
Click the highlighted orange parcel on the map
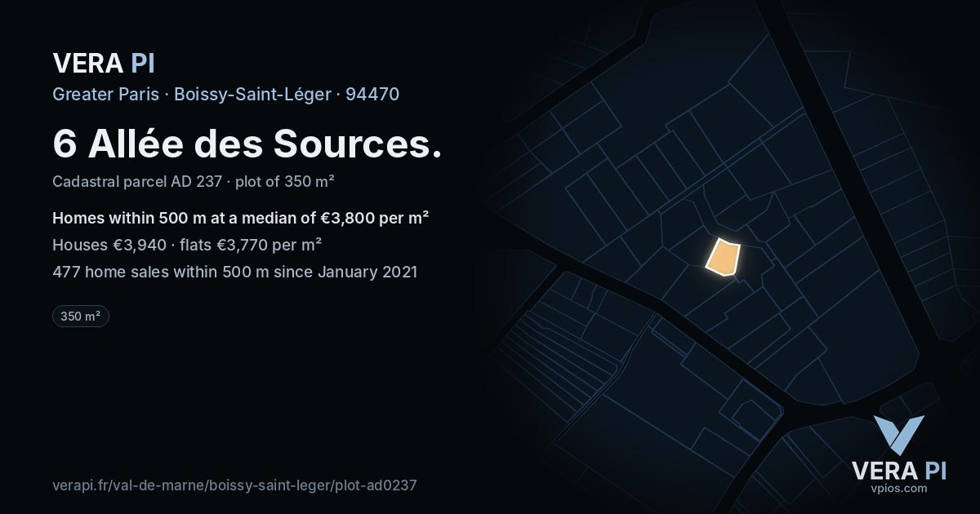[723, 258]
